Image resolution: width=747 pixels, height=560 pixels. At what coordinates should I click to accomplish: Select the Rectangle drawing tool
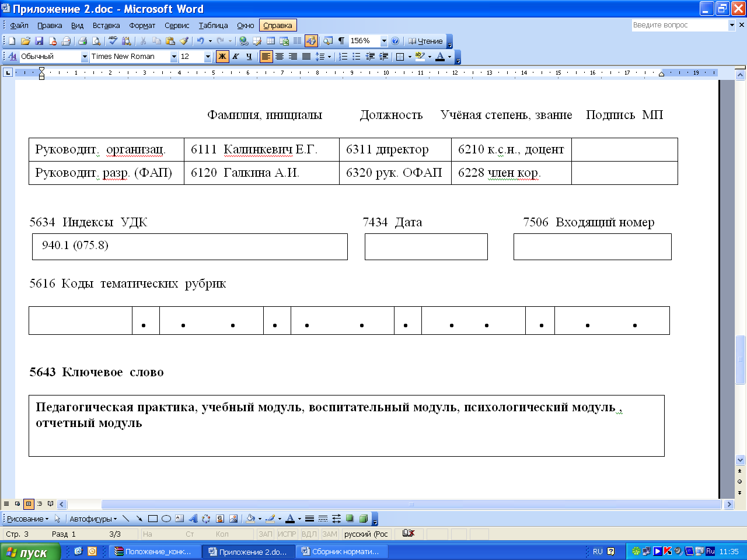click(153, 519)
